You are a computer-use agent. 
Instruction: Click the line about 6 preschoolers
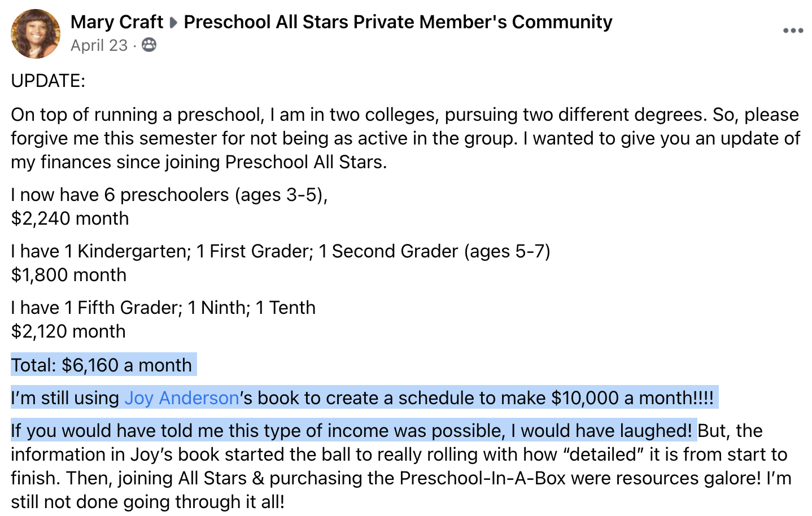pyautogui.click(x=169, y=195)
